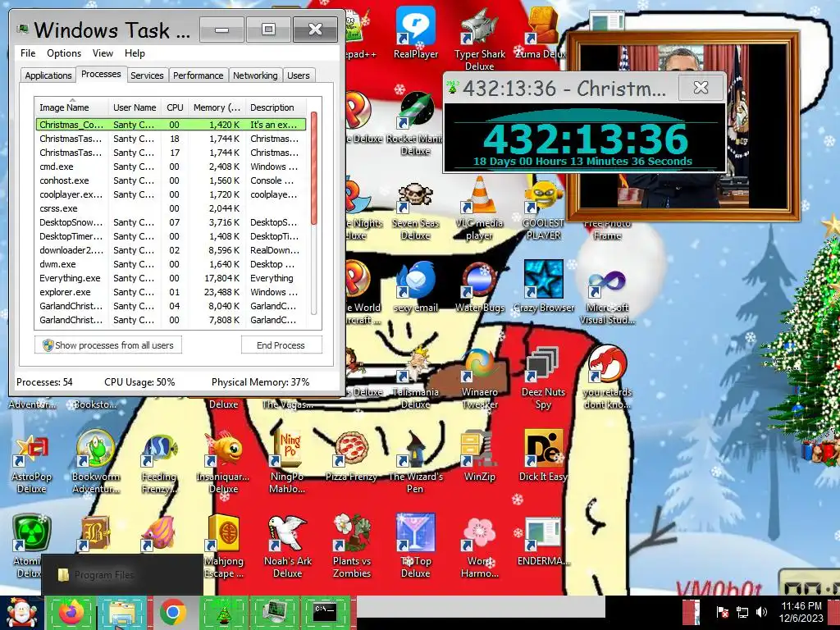Screen dimensions: 840x630
Task: Open Mahjong Escape desktop shortcut
Action: pos(223,546)
